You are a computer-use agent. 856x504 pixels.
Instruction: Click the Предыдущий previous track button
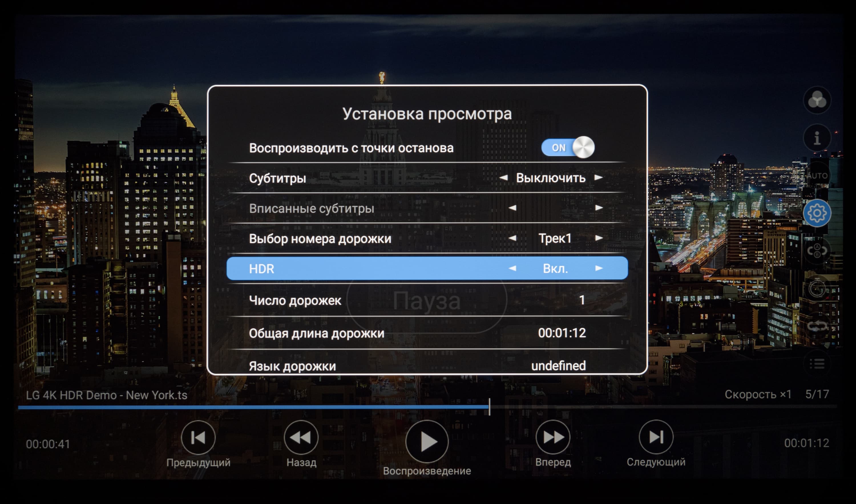click(198, 437)
